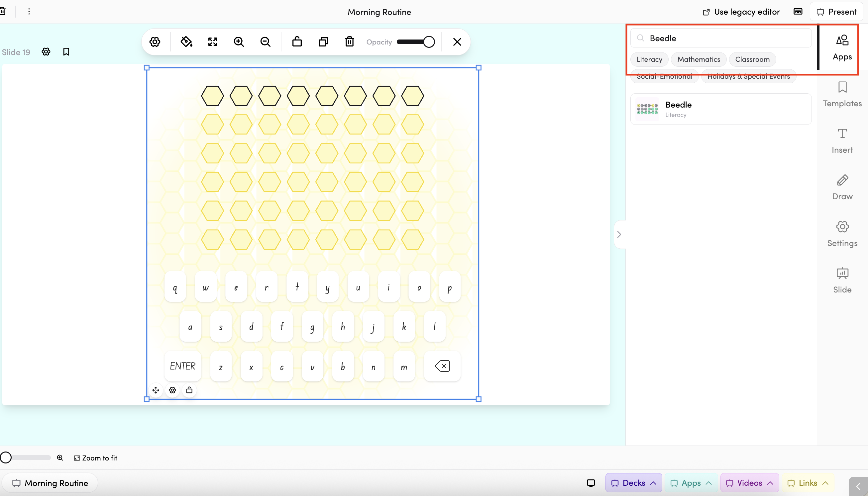868x496 pixels.
Task: Adjust the Opacity slider
Action: [416, 42]
